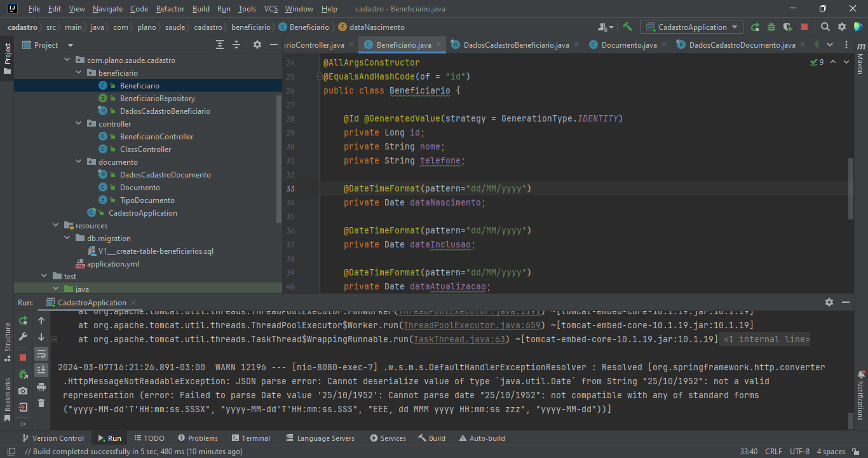Show more Run panel actions chevrons

pyautogui.click(x=24, y=424)
